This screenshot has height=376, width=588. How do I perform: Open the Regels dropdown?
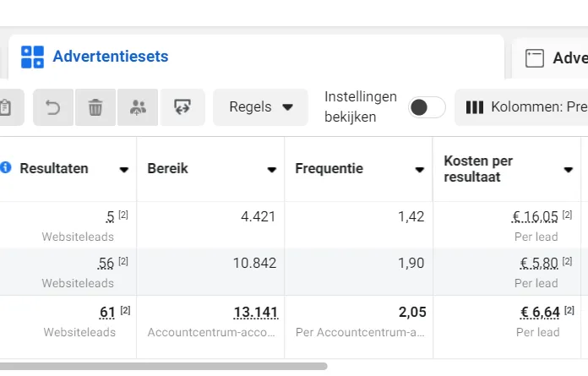[260, 107]
